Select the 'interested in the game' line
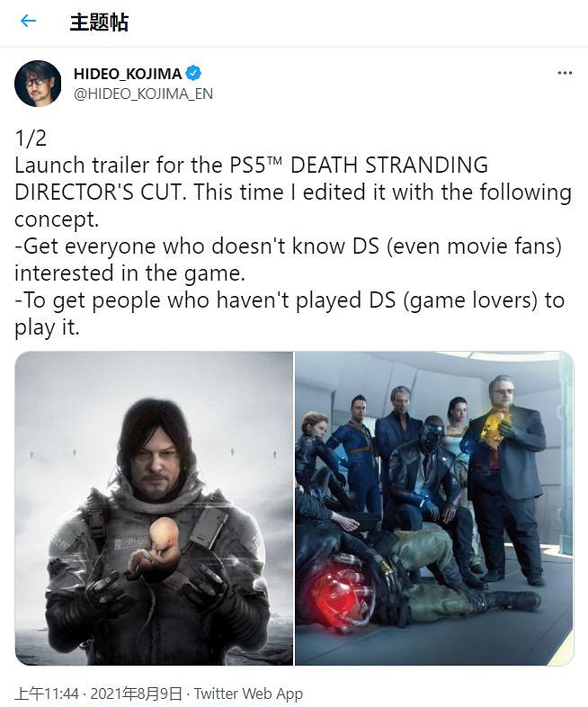 coord(129,273)
